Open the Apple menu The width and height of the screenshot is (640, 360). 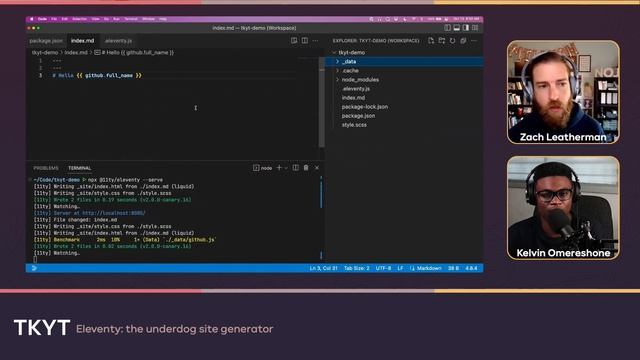[x=31, y=19]
